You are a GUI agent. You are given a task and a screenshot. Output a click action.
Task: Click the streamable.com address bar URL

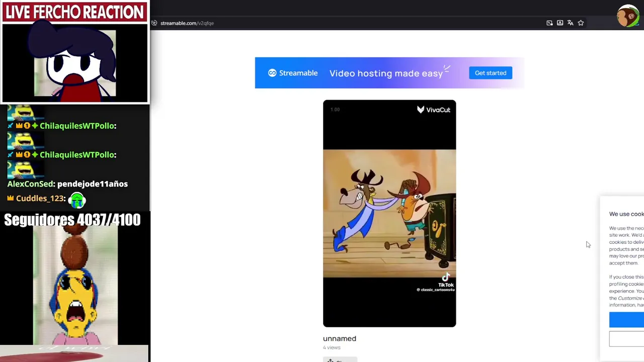click(187, 23)
